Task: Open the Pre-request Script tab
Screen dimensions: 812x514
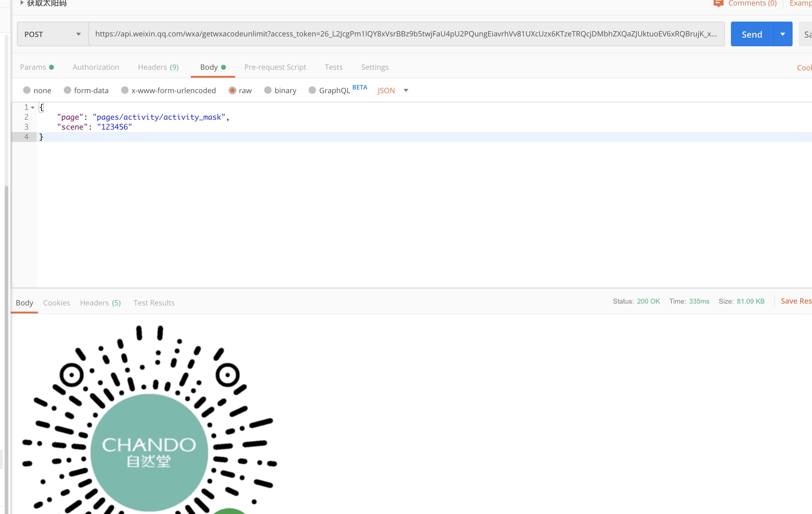Action: click(275, 67)
